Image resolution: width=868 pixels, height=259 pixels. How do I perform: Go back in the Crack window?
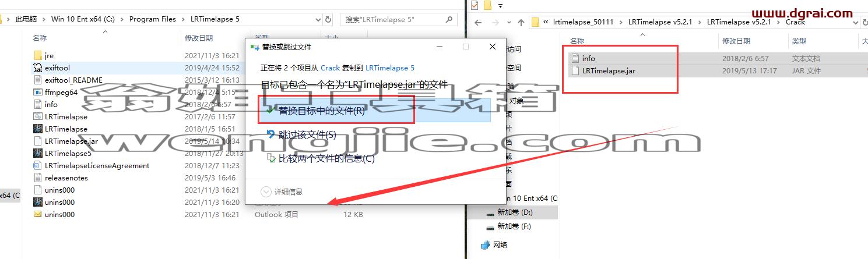(x=478, y=23)
